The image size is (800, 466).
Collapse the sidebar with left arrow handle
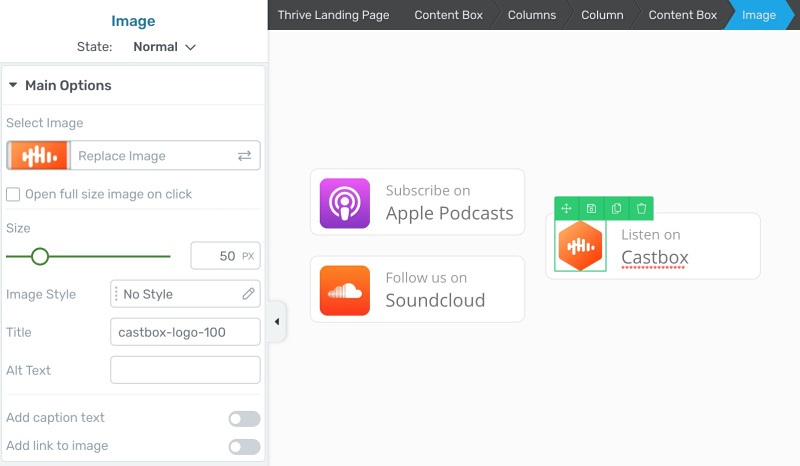click(x=277, y=322)
